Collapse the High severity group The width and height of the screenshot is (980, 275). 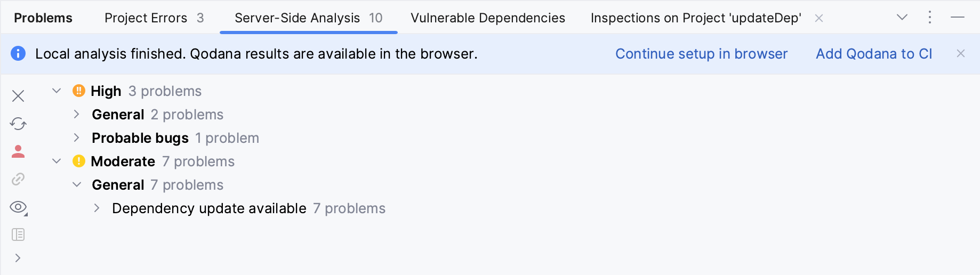57,91
